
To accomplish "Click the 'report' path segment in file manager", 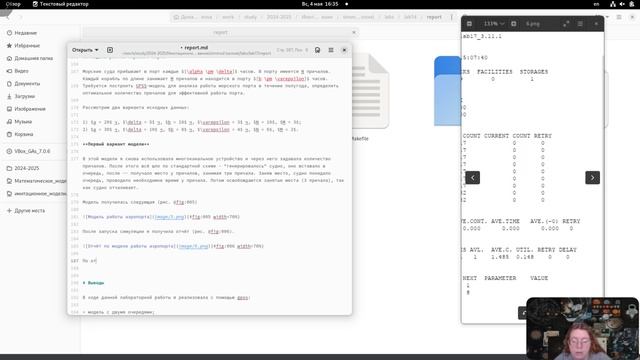I will (x=434, y=17).
